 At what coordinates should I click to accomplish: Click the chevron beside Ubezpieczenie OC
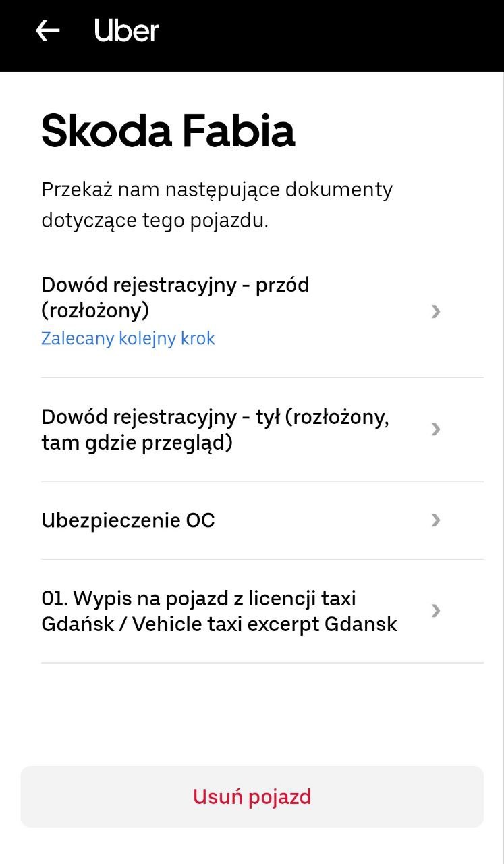pyautogui.click(x=436, y=520)
